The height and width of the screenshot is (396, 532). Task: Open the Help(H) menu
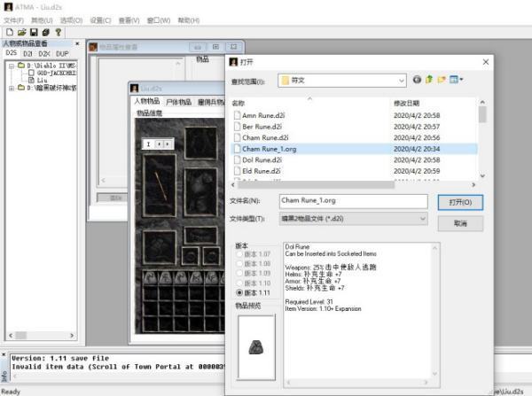click(x=189, y=20)
